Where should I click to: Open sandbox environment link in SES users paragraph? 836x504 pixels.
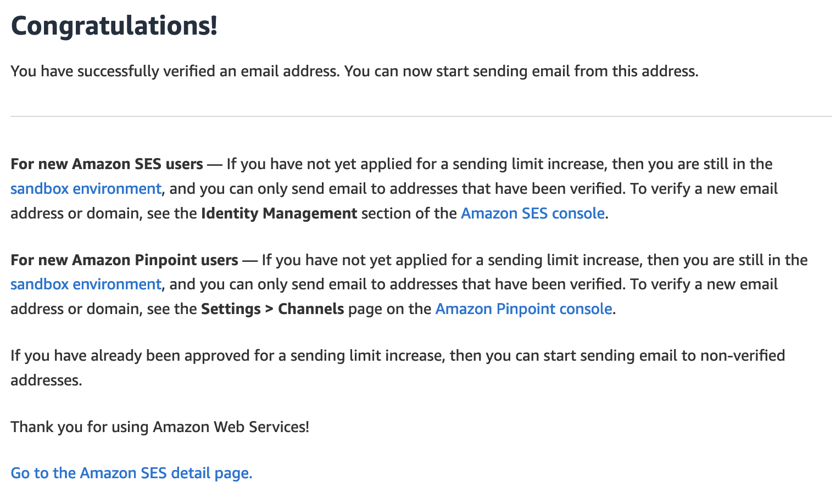[86, 189]
